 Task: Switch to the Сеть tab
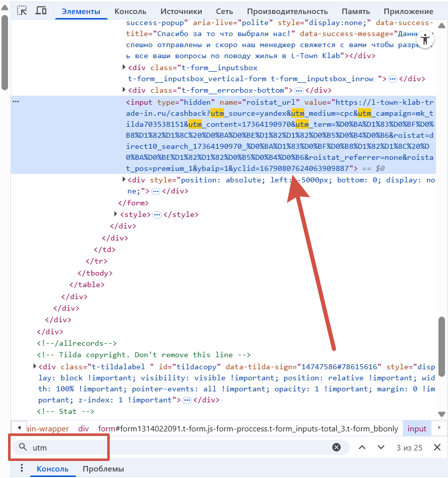point(224,12)
